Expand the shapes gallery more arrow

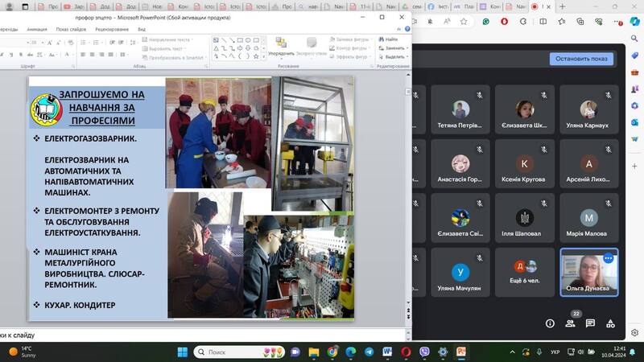point(264,56)
